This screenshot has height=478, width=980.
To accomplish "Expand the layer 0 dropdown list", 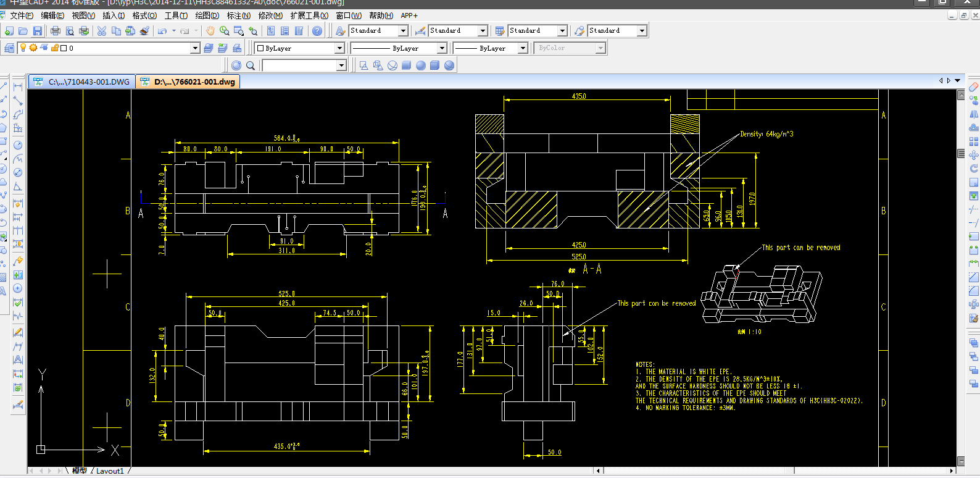I will point(195,48).
